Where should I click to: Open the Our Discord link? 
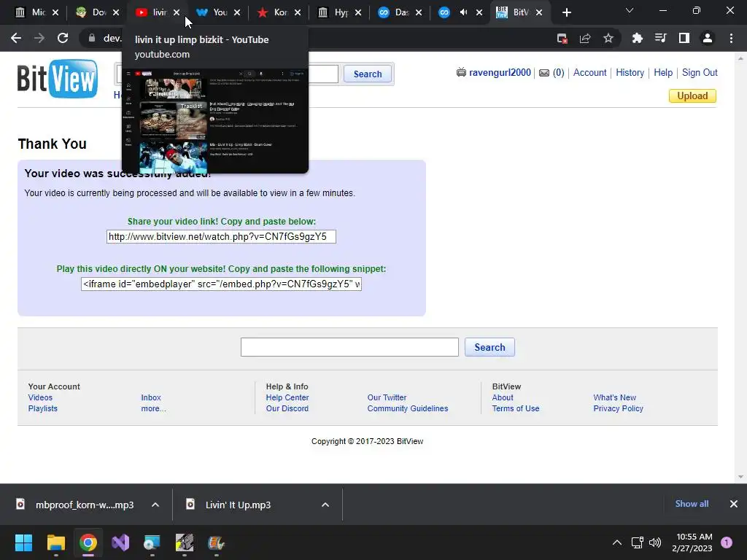287,408
